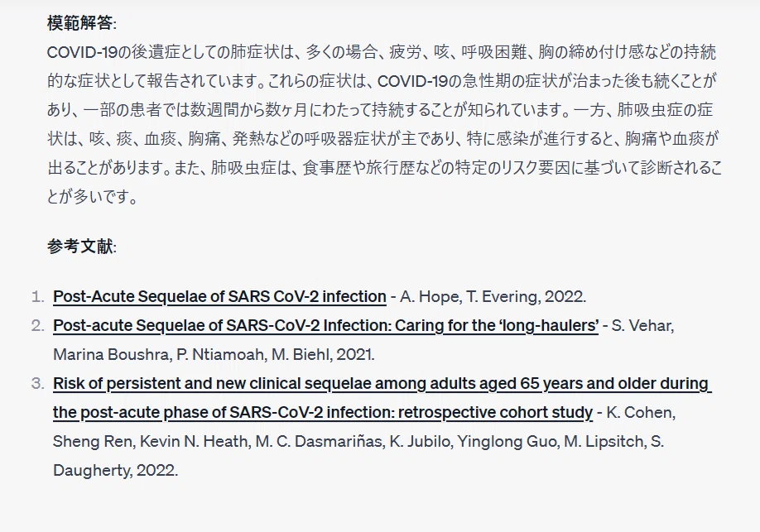Click the 模範解答 heading
This screenshot has width=760, height=532.
(x=81, y=23)
